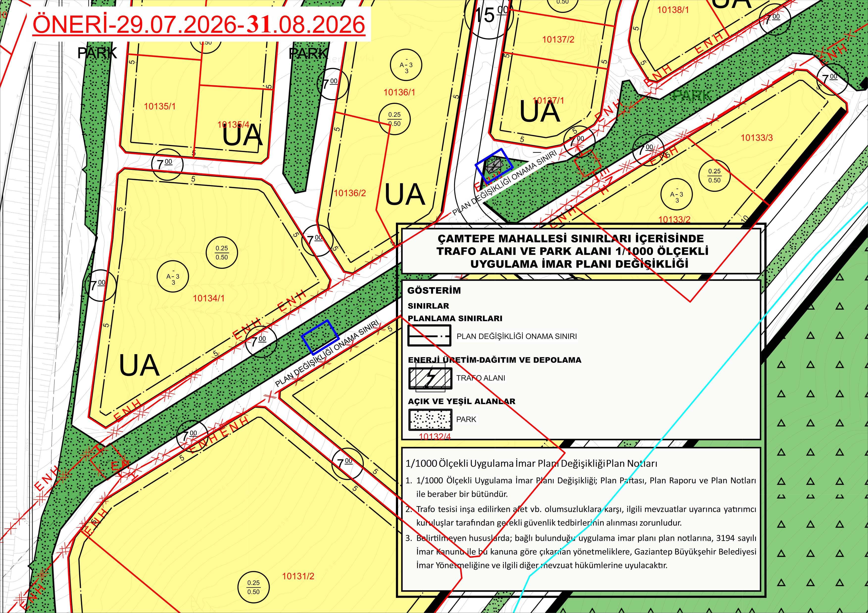This screenshot has height=613, width=868.
Task: Click the 0.25/0.50 circle beside parcel 10131/2
Action: pos(253,587)
